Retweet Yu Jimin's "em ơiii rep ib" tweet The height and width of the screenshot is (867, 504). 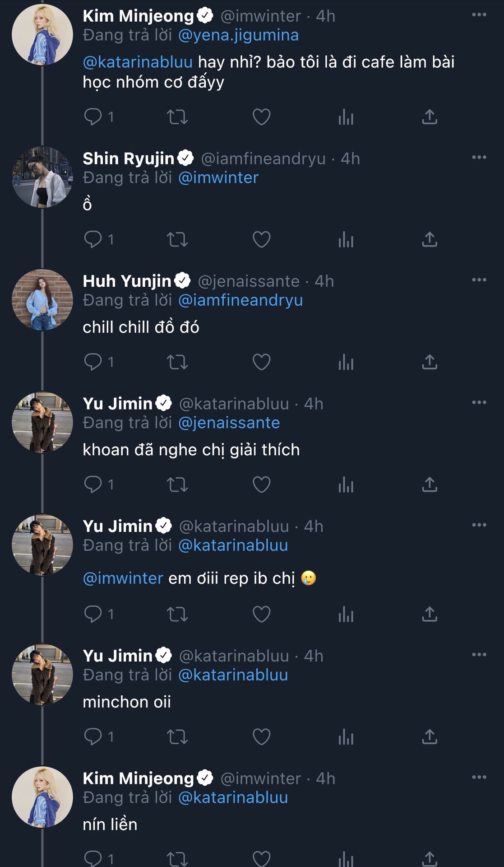tap(177, 614)
